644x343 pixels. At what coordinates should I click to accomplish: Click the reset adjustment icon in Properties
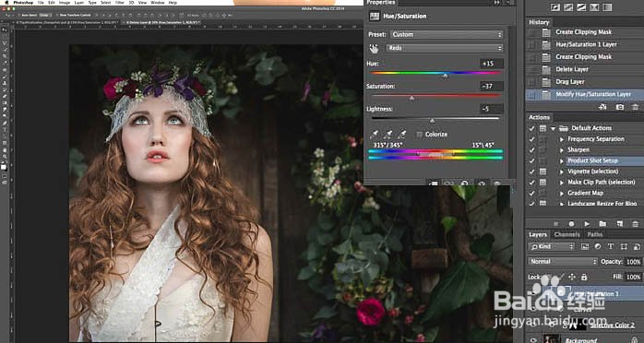coord(465,183)
